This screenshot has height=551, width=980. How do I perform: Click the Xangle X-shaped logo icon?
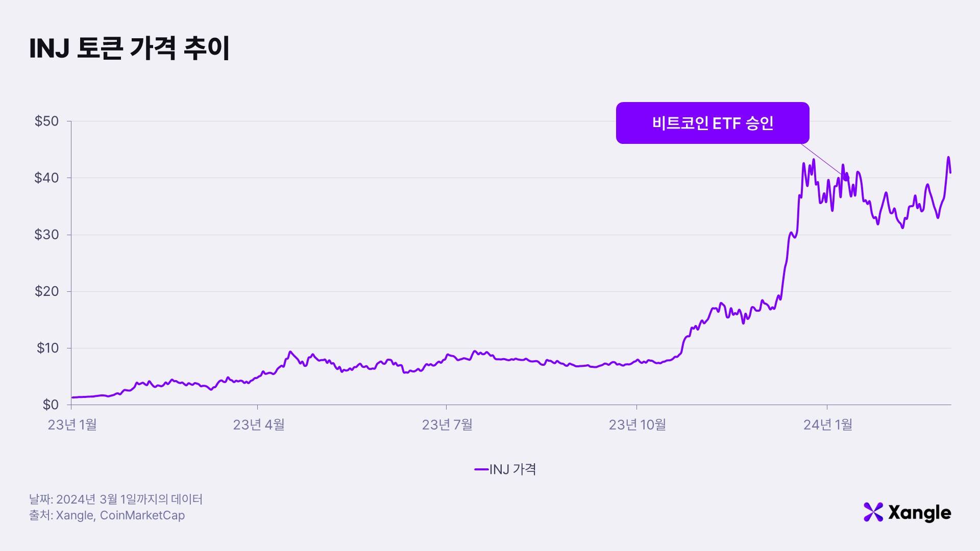pos(873,512)
